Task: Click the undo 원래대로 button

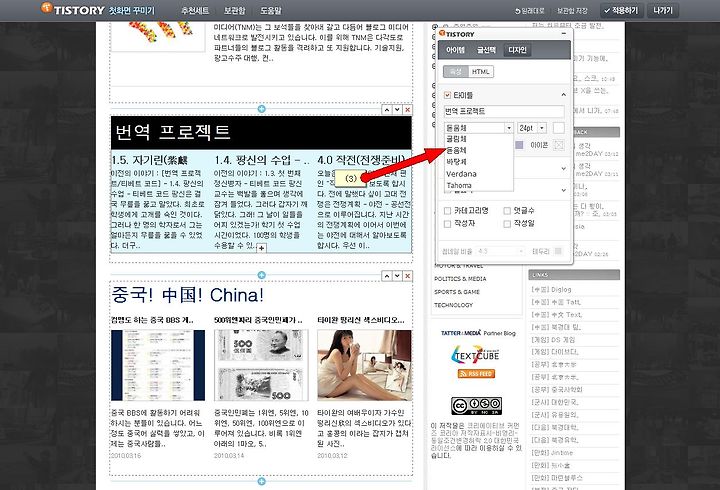Action: click(529, 10)
